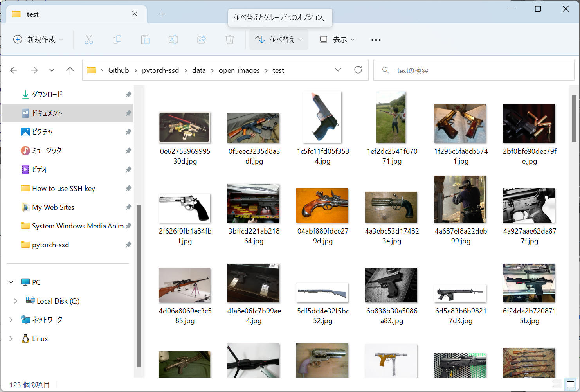The width and height of the screenshot is (580, 392).
Task: Click data in the breadcrumb
Action: (199, 70)
